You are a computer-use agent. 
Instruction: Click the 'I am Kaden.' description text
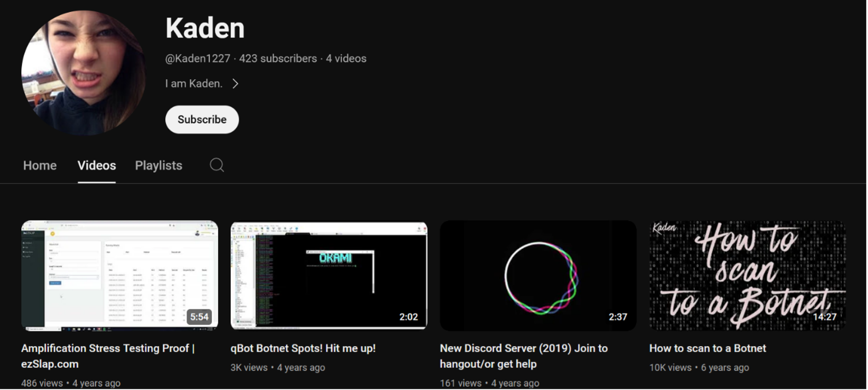coord(193,83)
